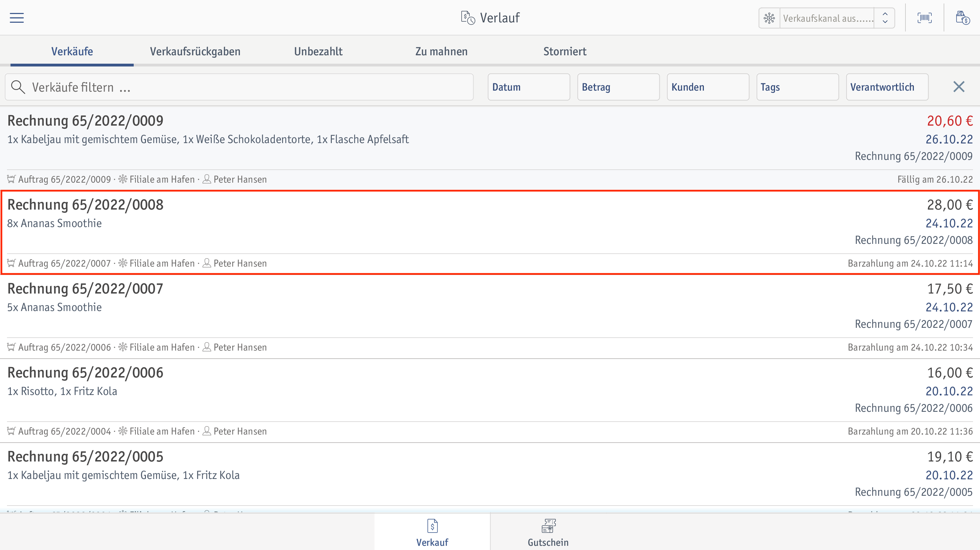Click cart icon next to Auftrag 65/2022/0006
The height and width of the screenshot is (550, 980).
coord(12,347)
